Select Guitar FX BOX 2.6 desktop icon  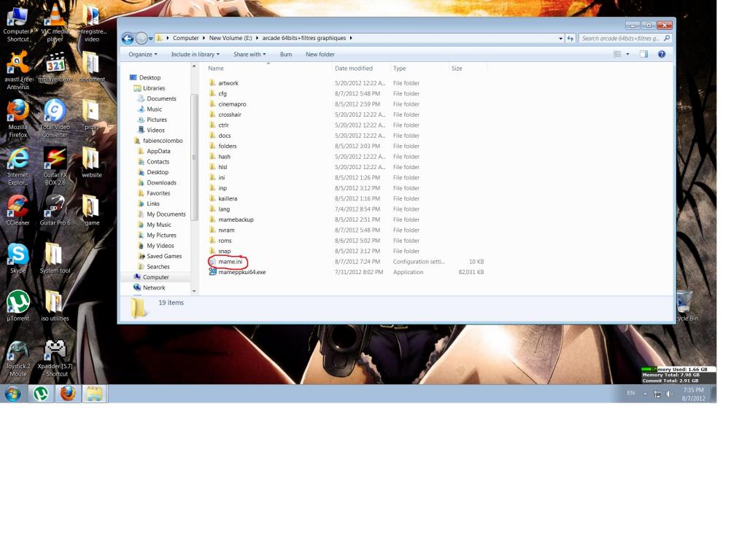point(55,166)
